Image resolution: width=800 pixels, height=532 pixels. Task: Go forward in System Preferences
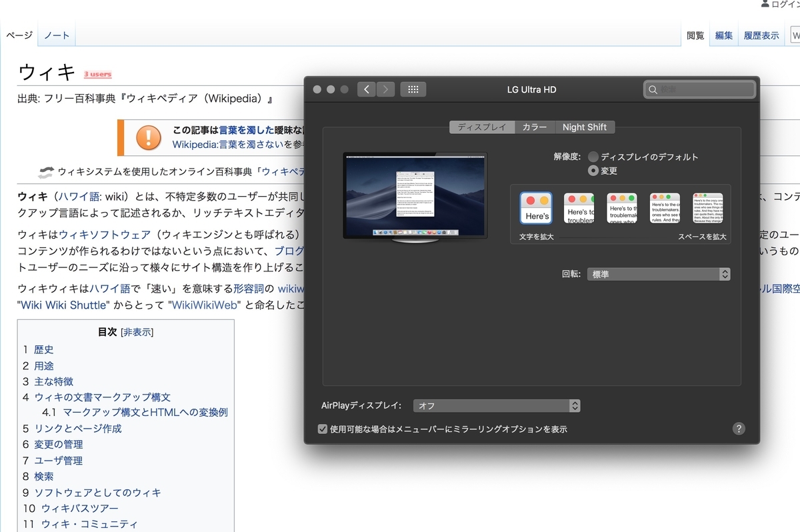click(x=385, y=89)
